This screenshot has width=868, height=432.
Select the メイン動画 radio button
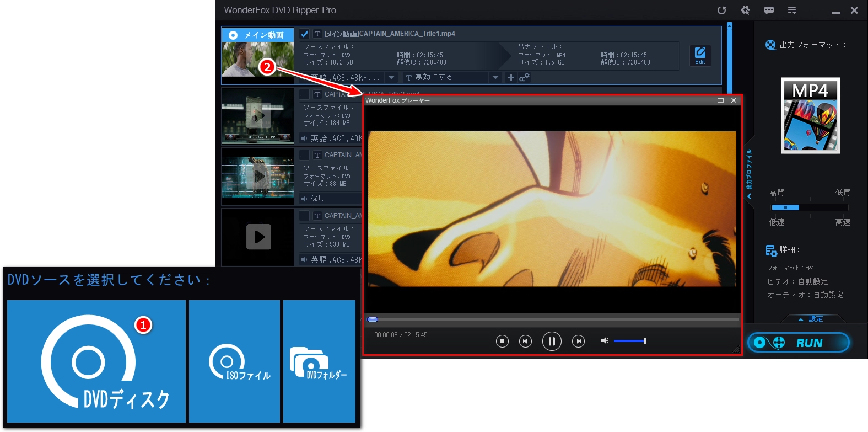(233, 35)
